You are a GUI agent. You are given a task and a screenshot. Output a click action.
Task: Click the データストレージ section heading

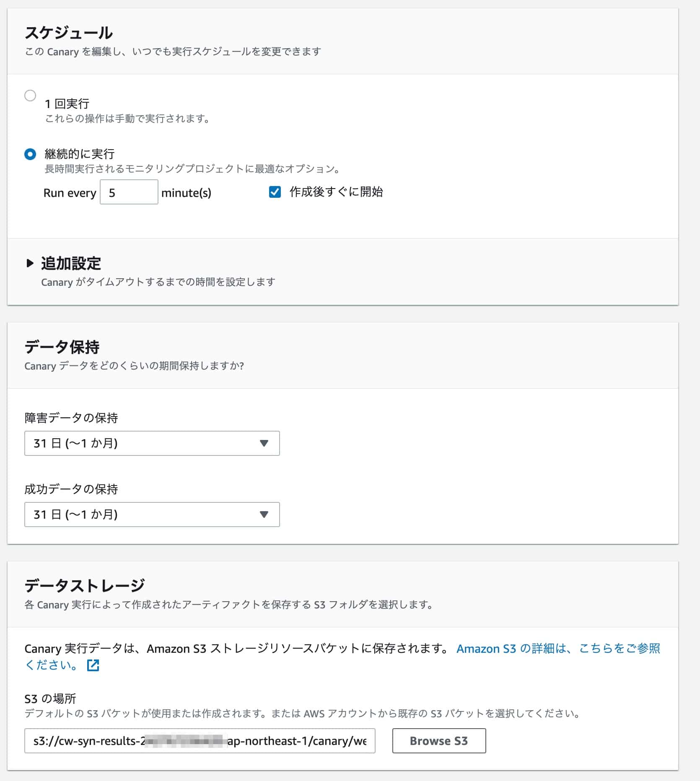(x=85, y=586)
